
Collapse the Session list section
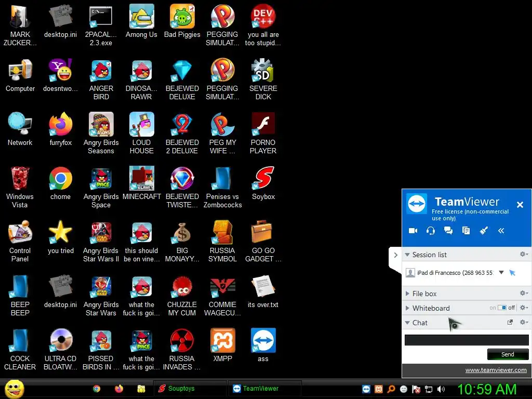(407, 255)
